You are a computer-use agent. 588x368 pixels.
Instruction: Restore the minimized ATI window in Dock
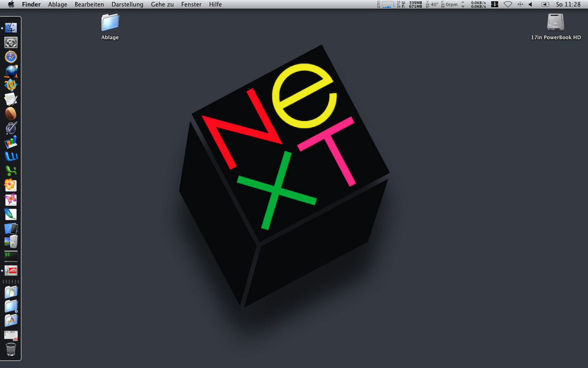click(11, 335)
